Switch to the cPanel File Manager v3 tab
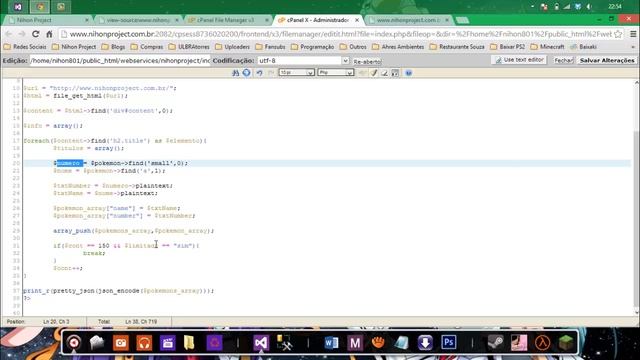Screen dimensions: 640x360 (x=229, y=20)
